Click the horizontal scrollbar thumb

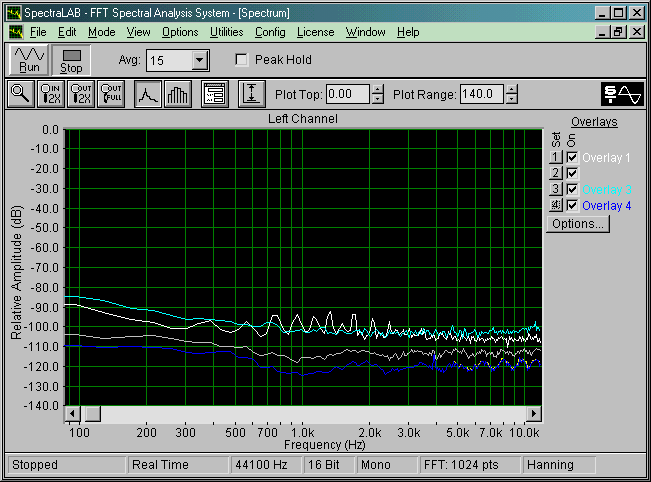click(92, 413)
